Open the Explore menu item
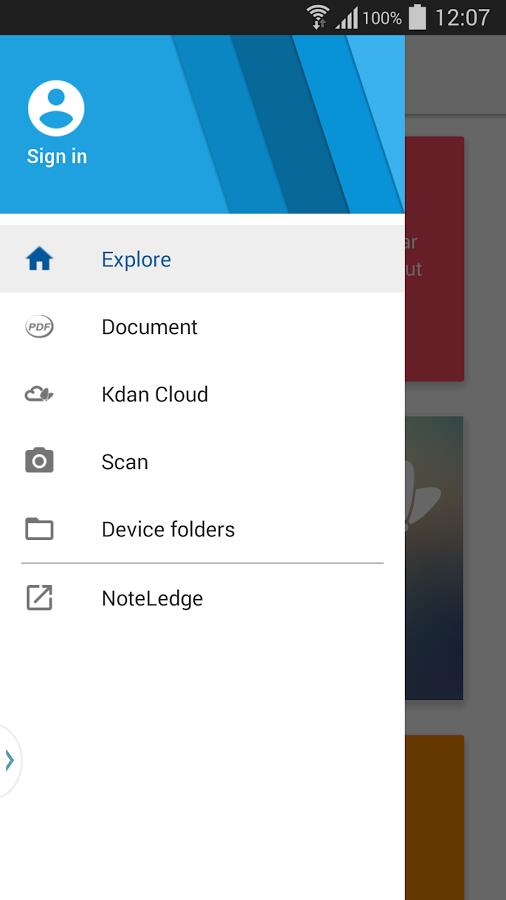The width and height of the screenshot is (506, 900). [x=202, y=259]
